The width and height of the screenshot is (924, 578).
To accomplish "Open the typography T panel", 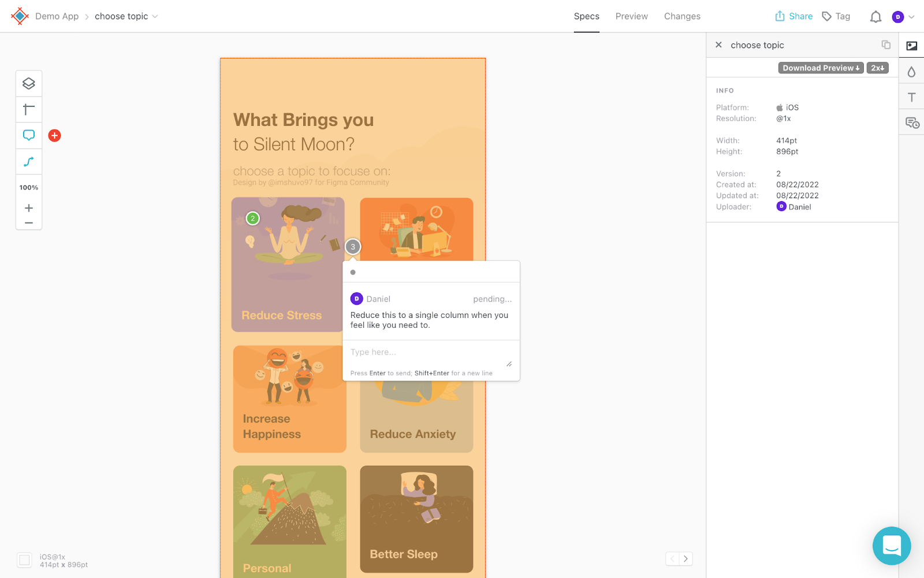I will coord(912,97).
